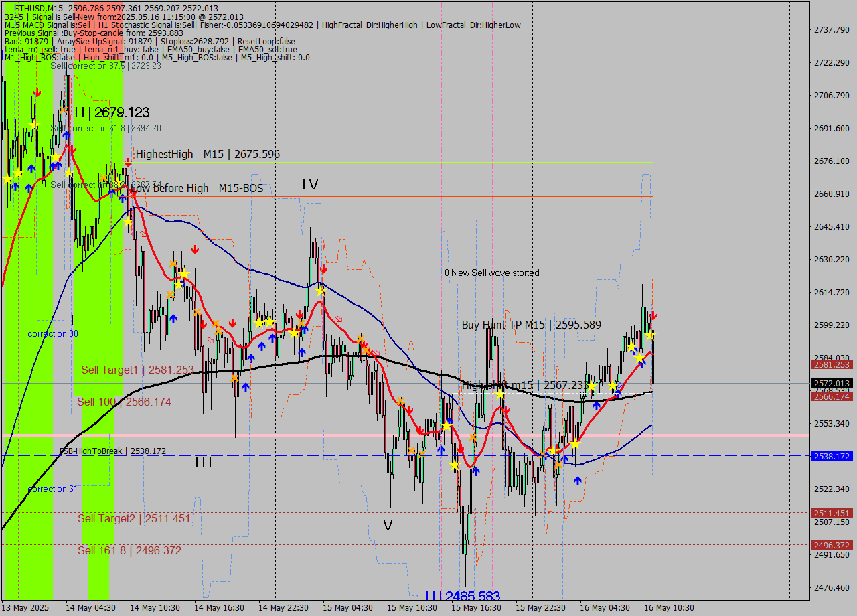Select blue 2538.172 price tag on axis
Image resolution: width=857 pixels, height=616 pixels.
[832, 456]
